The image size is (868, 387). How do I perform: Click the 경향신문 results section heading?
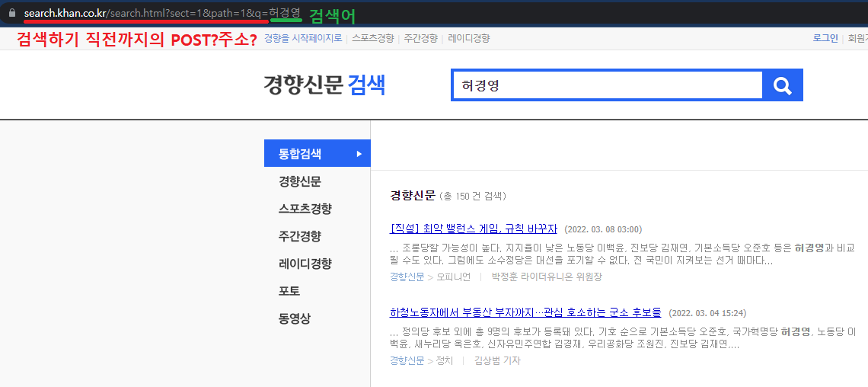413,196
